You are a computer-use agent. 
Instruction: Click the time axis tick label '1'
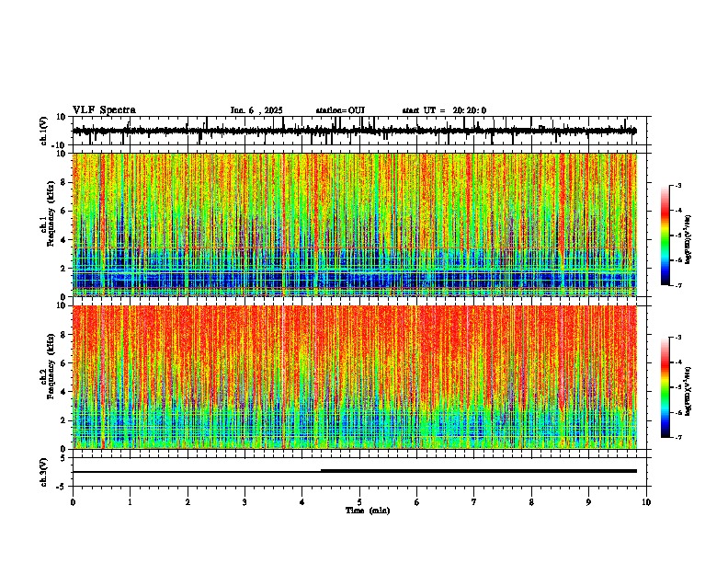pyautogui.click(x=130, y=502)
